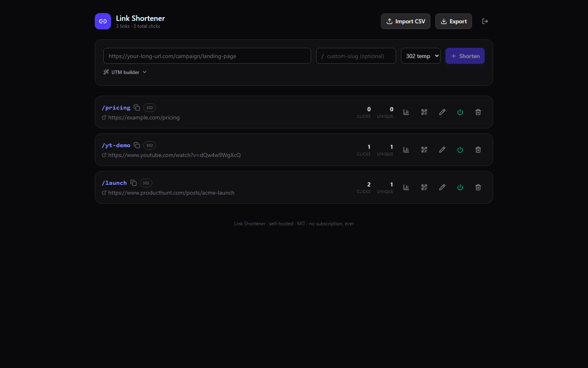Click the /pricing clicks count 0
Viewport: 588px width, 368px height.
(x=369, y=109)
